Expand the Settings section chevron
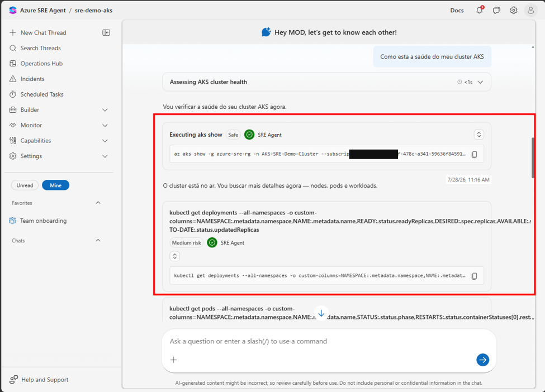545x392 pixels. coord(105,156)
